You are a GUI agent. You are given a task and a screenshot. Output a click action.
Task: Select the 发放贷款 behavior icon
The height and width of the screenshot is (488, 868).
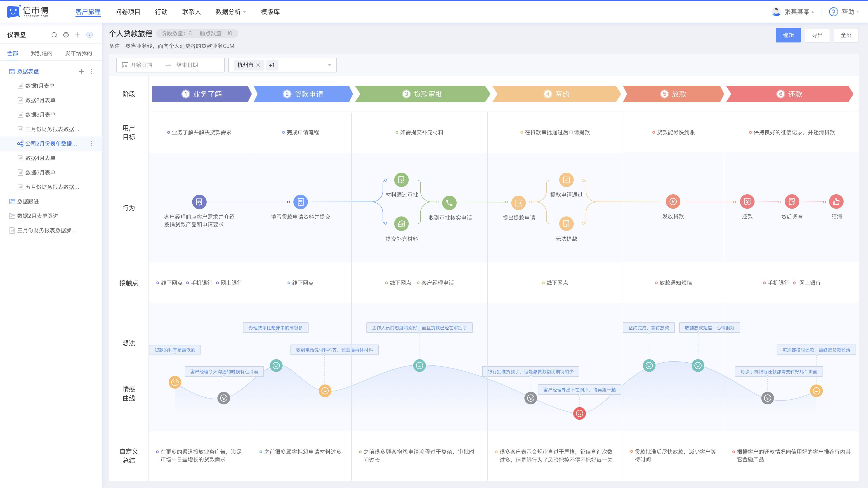point(673,202)
